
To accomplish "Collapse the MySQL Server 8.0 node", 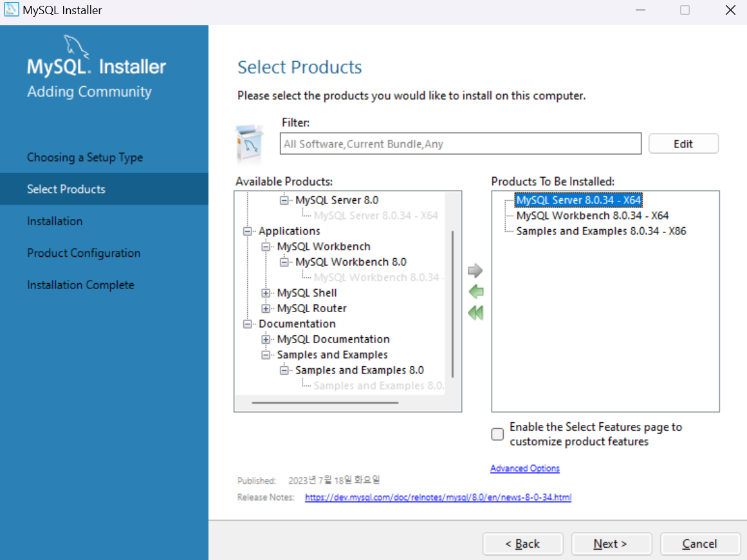I will (x=284, y=200).
